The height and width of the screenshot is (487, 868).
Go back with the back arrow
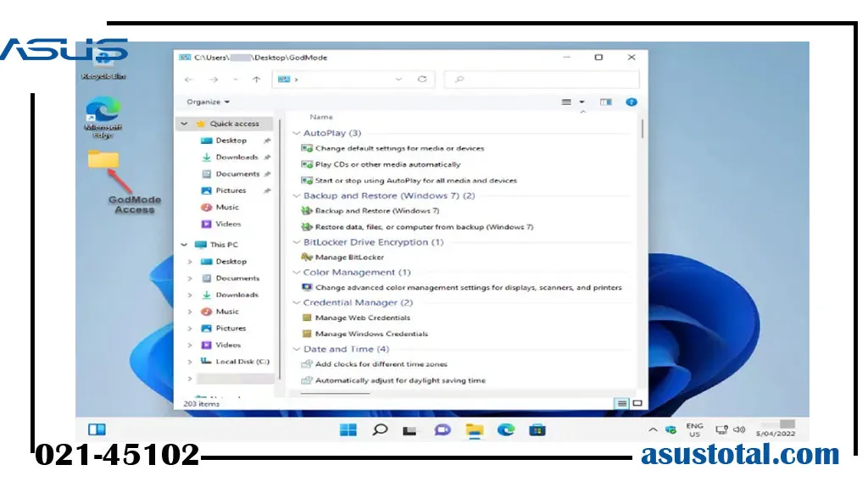[x=189, y=80]
